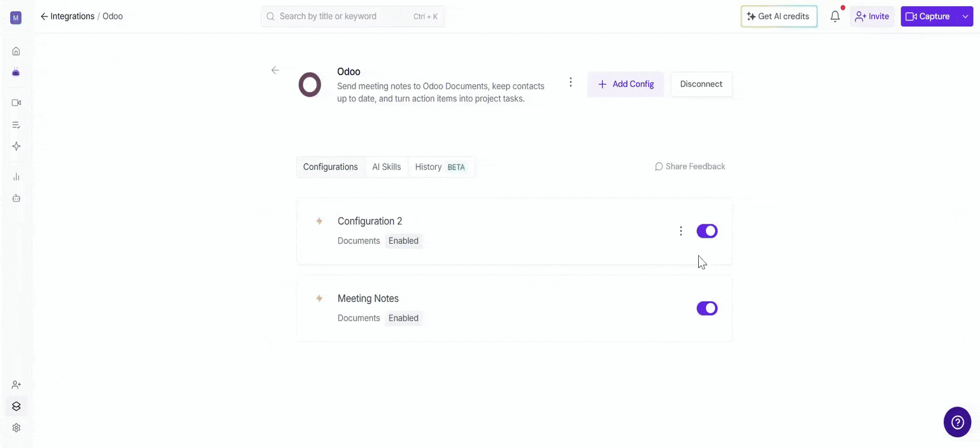
Task: Click the add teammate sidebar icon
Action: point(16,385)
